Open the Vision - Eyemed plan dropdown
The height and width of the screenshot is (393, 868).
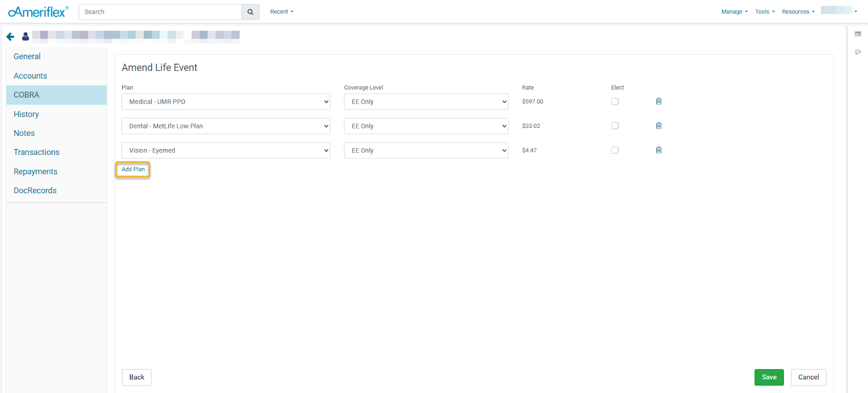(x=226, y=151)
